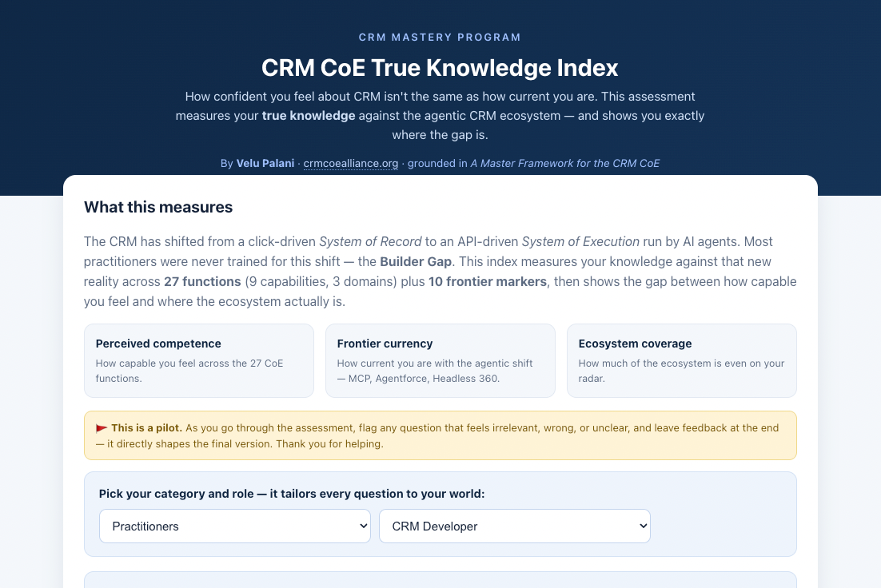Click the 'What this measures' heading
881x588 pixels.
(x=158, y=207)
